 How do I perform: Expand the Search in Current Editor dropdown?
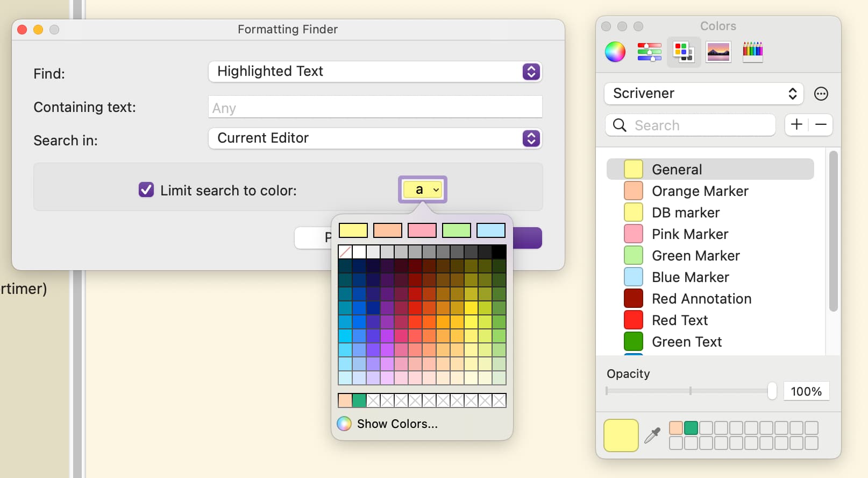coord(375,138)
